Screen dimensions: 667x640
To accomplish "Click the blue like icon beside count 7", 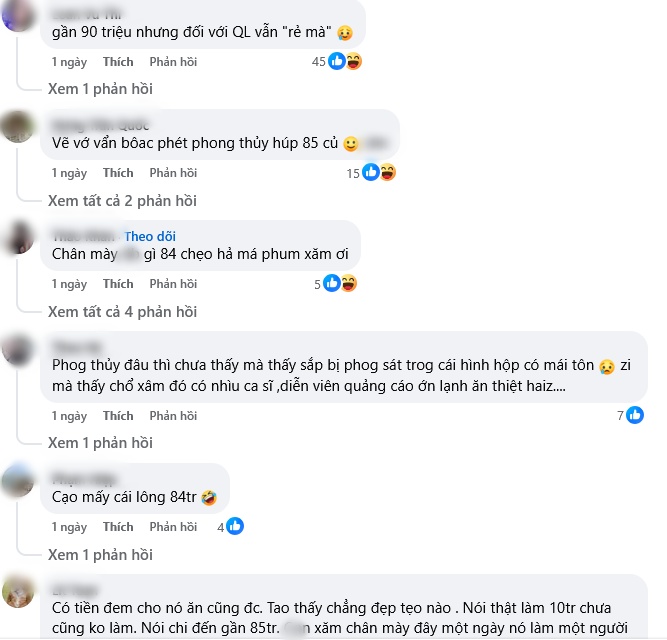I will (x=635, y=415).
